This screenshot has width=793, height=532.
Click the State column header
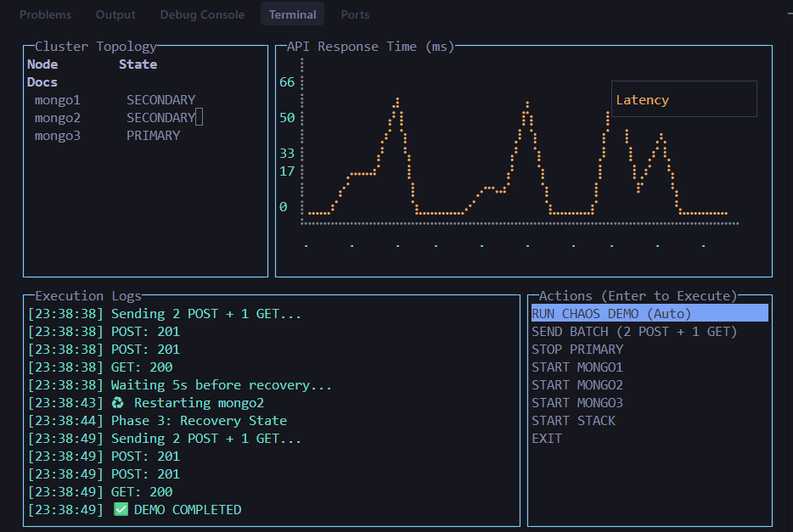pos(138,64)
